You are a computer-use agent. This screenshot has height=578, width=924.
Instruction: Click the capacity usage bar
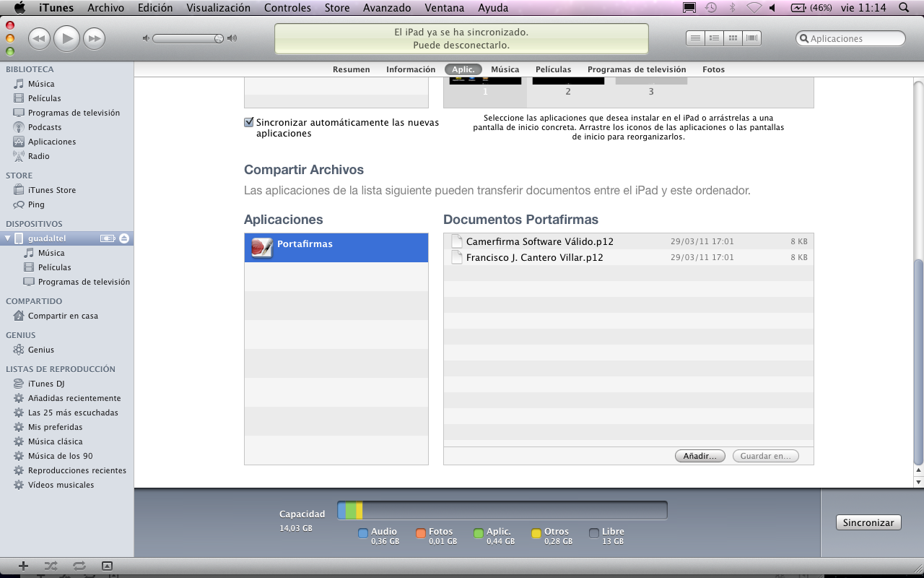[x=502, y=511]
